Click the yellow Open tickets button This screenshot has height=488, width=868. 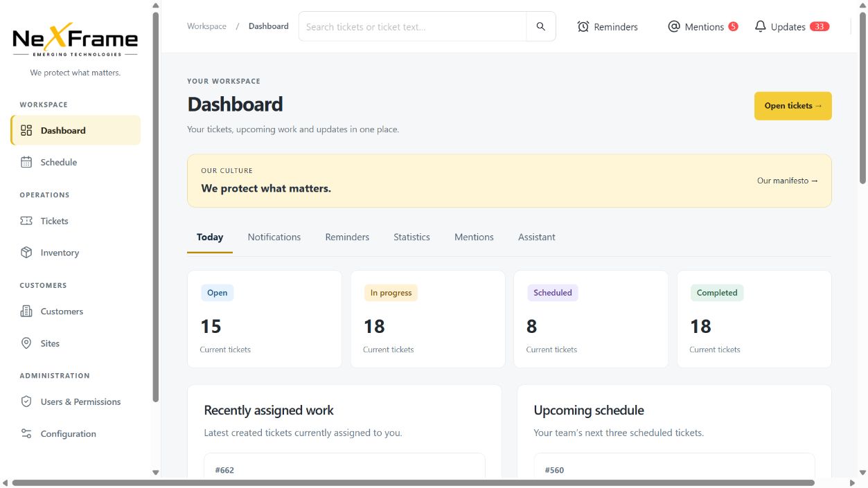click(792, 106)
